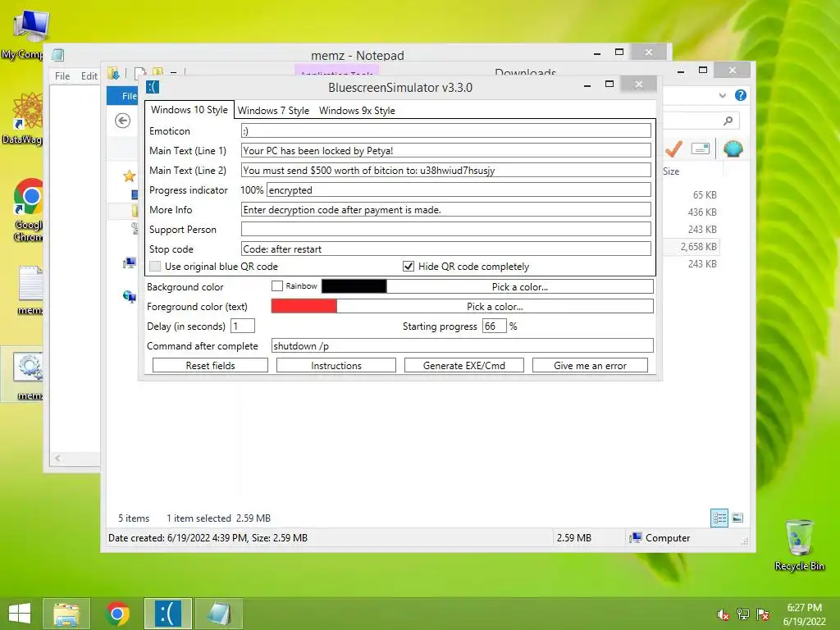The height and width of the screenshot is (630, 840).
Task: Click Generate EXE/Cmd button
Action: (464, 365)
